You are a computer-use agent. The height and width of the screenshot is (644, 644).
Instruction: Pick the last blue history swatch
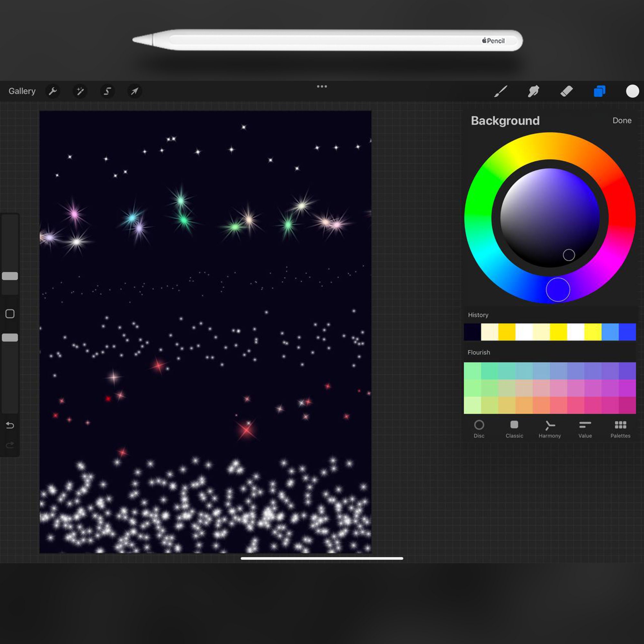click(x=627, y=332)
